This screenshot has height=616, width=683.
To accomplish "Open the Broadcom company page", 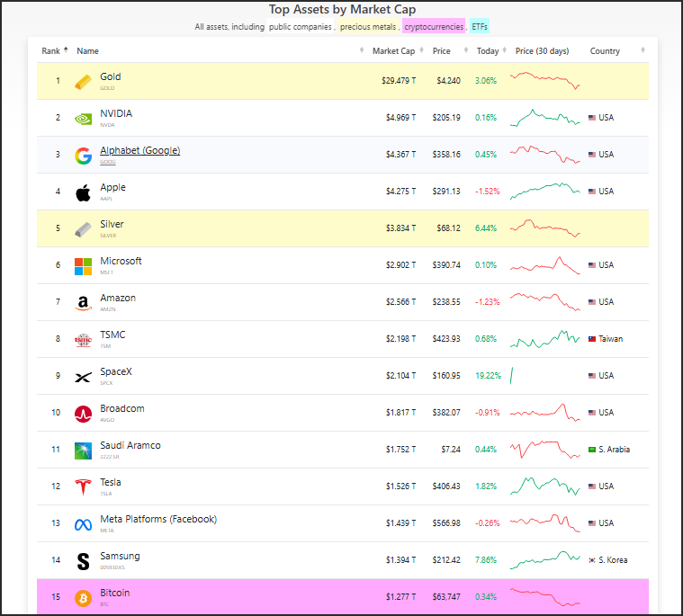I will [122, 408].
